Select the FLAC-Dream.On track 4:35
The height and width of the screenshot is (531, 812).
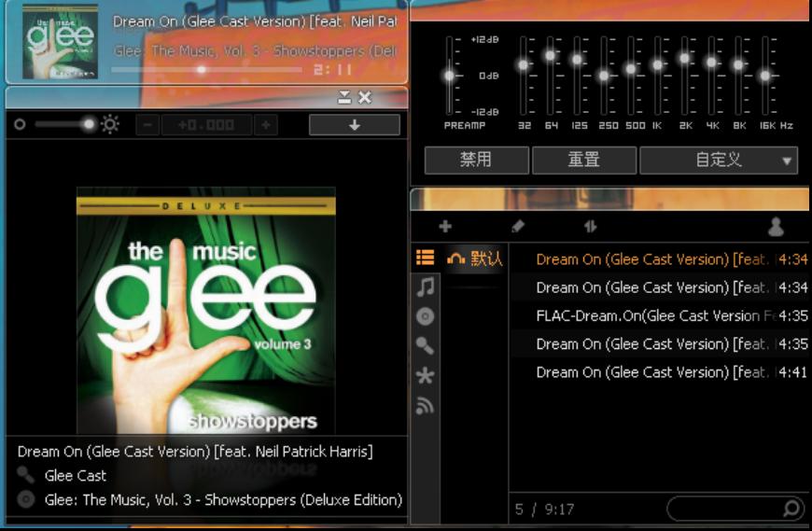tap(660, 315)
